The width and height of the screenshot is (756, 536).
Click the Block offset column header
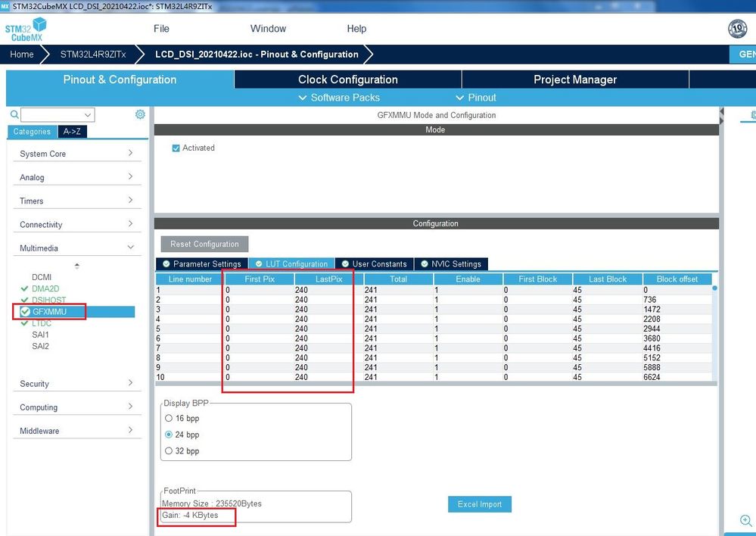pos(677,279)
